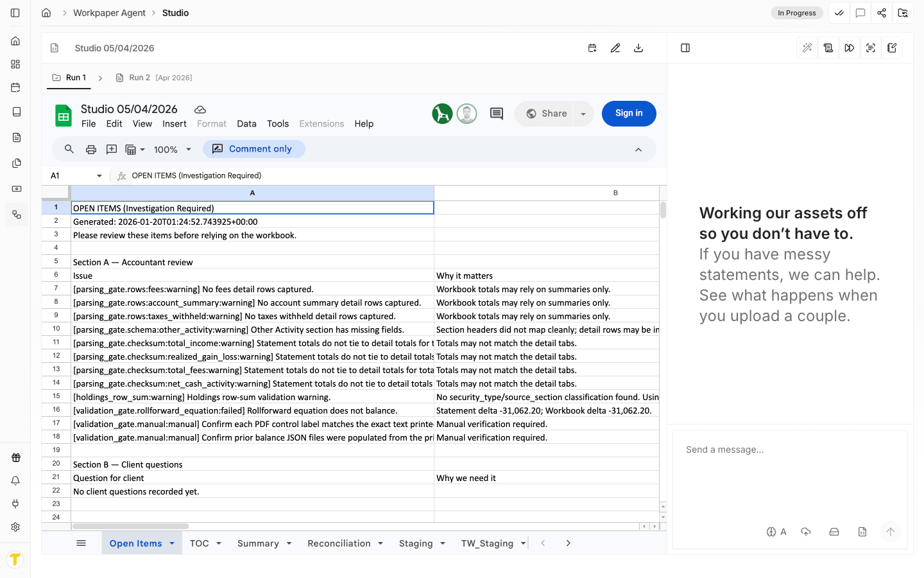Image resolution: width=924 pixels, height=578 pixels.
Task: Click the insert comment icon in toolbar
Action: pyautogui.click(x=112, y=150)
